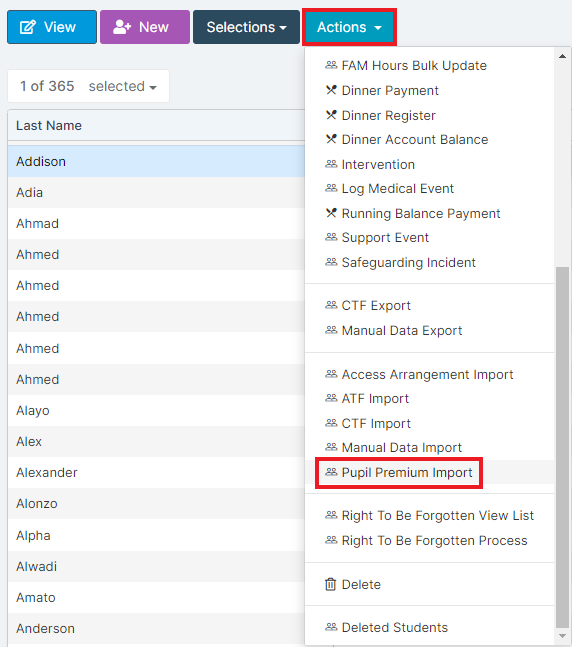Click the edit icon on View button
572x647 pixels.
(28, 27)
